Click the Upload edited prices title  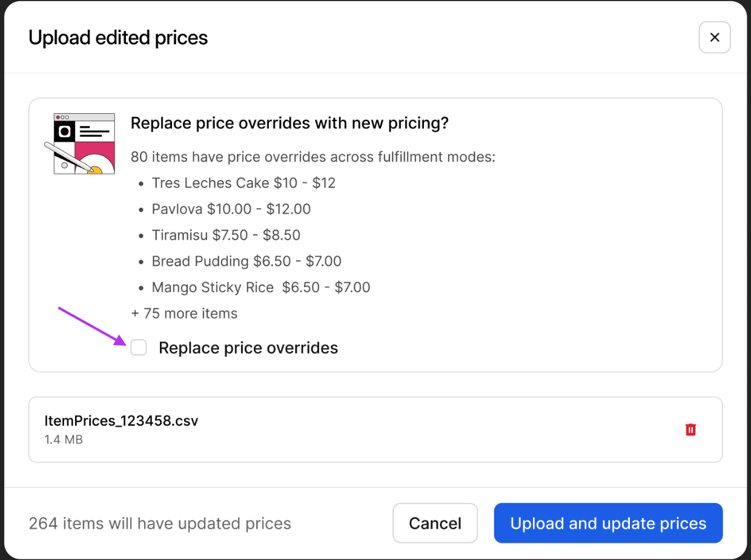[118, 38]
